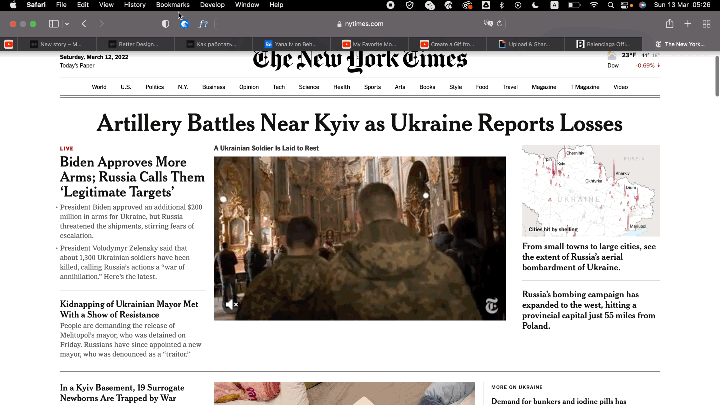
Task: Open 'Russia's bombing campaign has expanded' story
Action: 589,310
